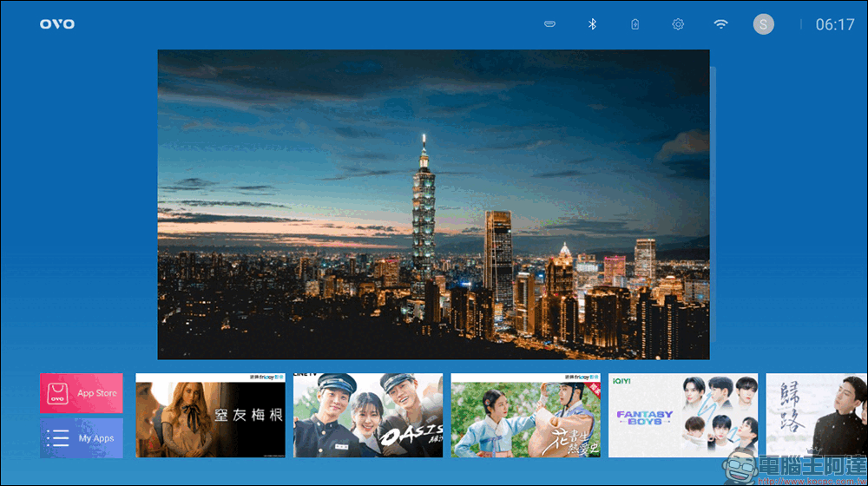This screenshot has width=868, height=486.
Task: Select the Fantasy Boys iQIYI tile
Action: 683,417
